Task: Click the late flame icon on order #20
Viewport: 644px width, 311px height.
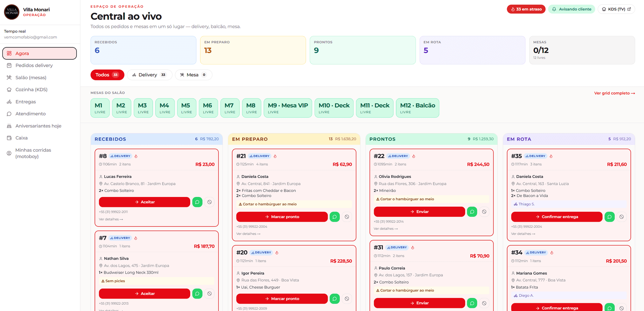Action: coord(277,253)
